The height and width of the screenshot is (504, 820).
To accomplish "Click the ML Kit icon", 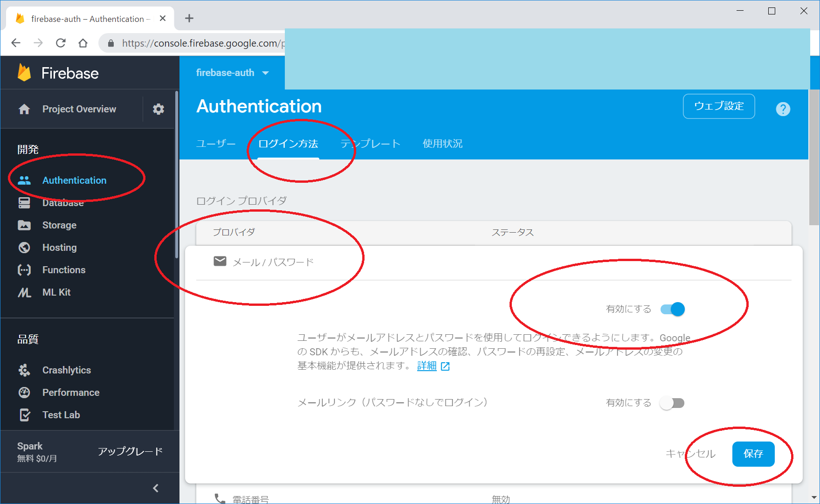I will click(24, 292).
